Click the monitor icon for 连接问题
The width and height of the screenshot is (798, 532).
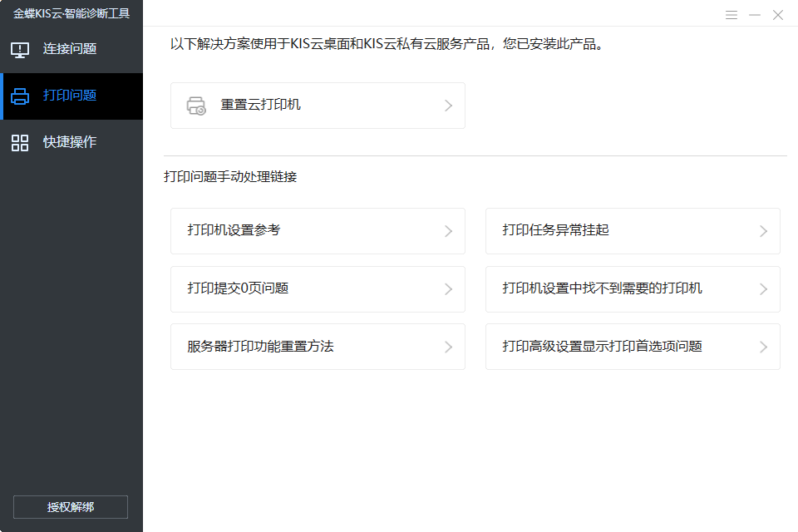point(20,50)
